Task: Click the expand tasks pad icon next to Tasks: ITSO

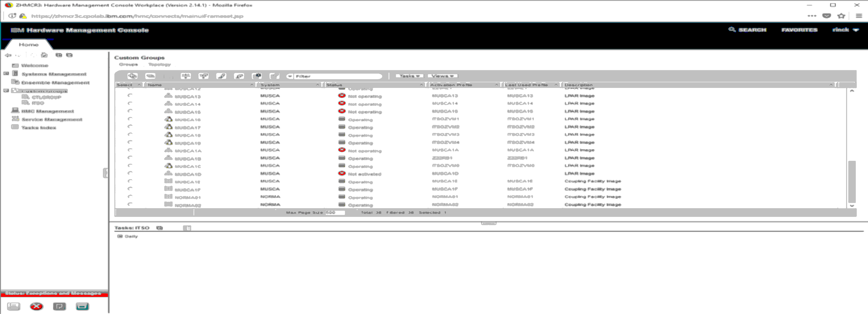Action: (160, 228)
